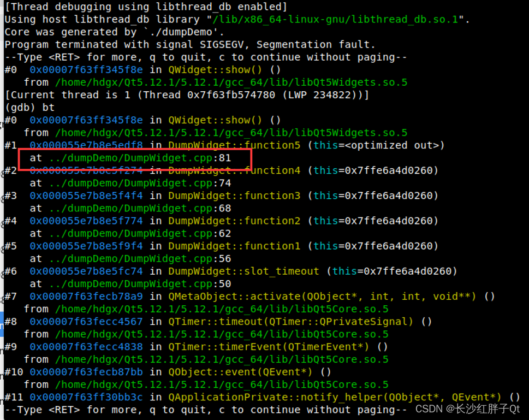Screen dimensions: 529x420
Task: Click the DumpWidget.cpp:62 source location
Action: 140,234
